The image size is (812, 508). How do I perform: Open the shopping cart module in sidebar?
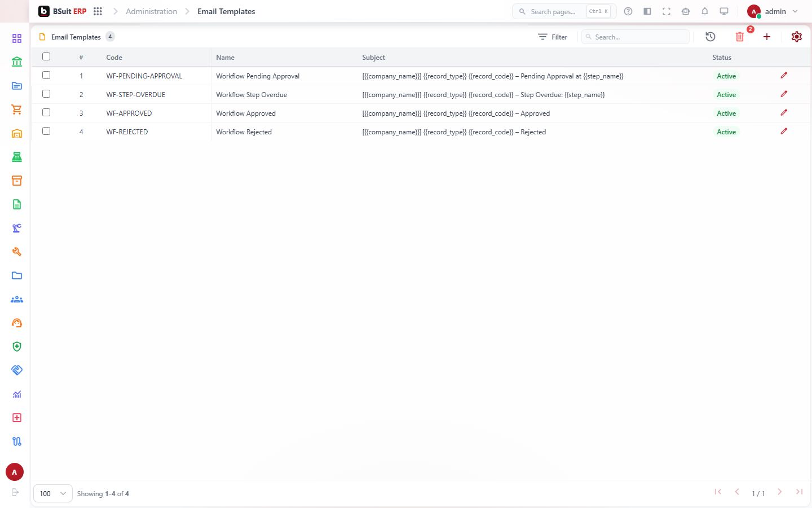17,110
